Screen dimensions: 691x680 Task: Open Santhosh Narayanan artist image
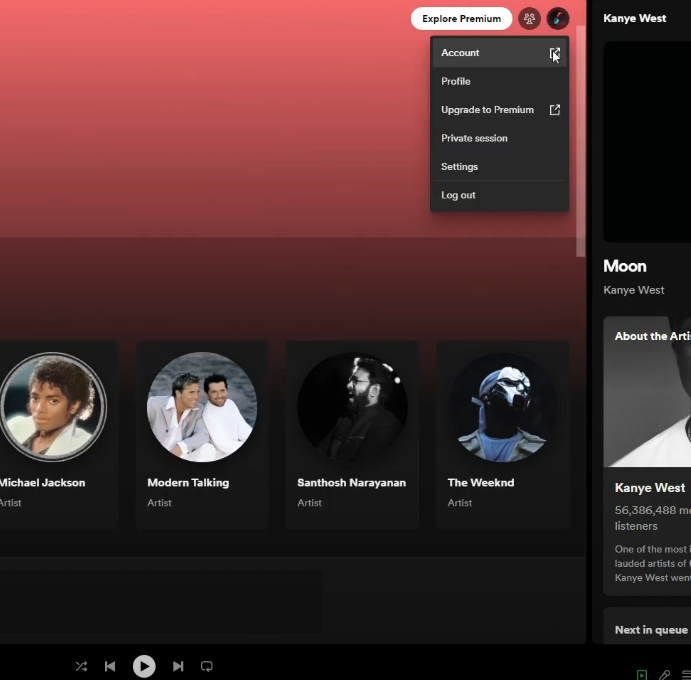coord(353,407)
